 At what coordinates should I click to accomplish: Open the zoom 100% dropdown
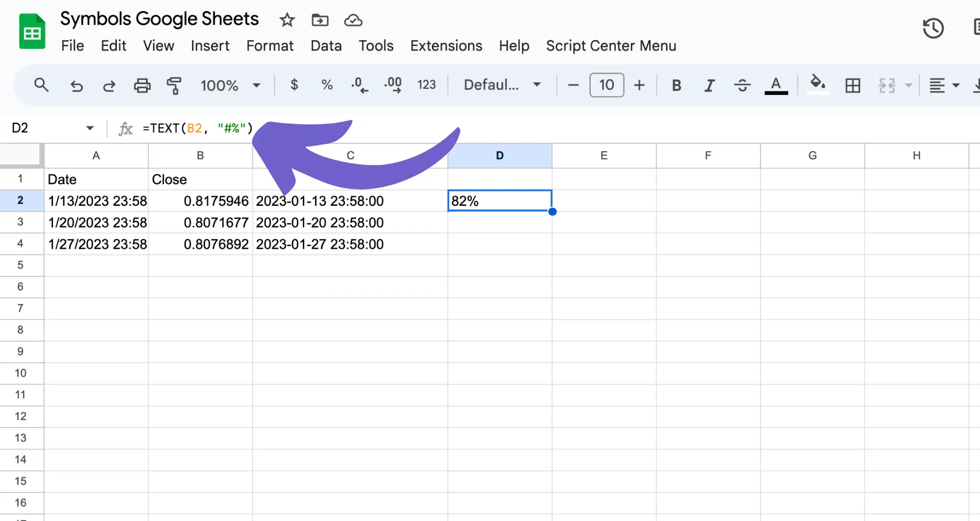click(x=230, y=85)
